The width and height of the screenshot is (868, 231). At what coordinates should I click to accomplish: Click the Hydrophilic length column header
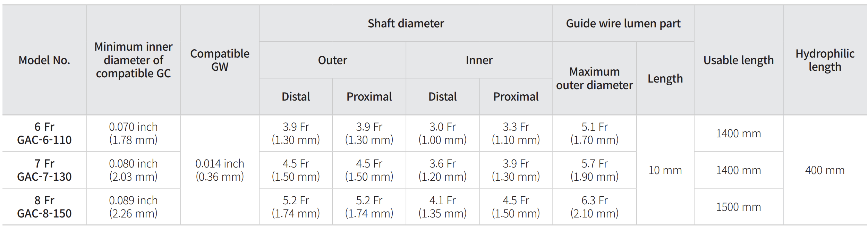tap(825, 60)
